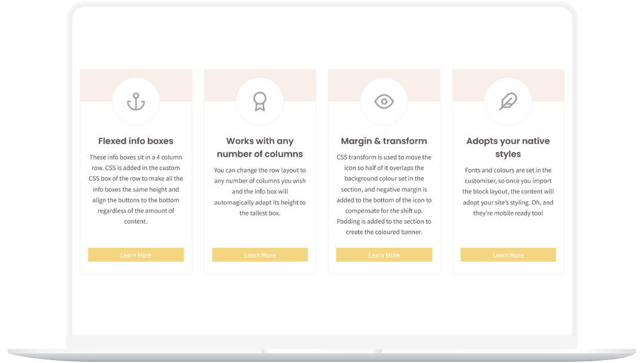Select the Flexed info boxes heading

136,141
